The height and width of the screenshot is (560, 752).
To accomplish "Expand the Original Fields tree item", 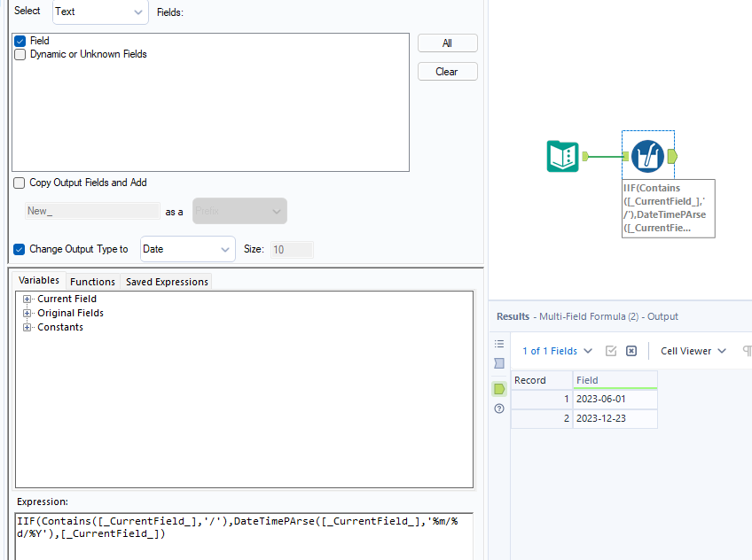I will point(27,313).
